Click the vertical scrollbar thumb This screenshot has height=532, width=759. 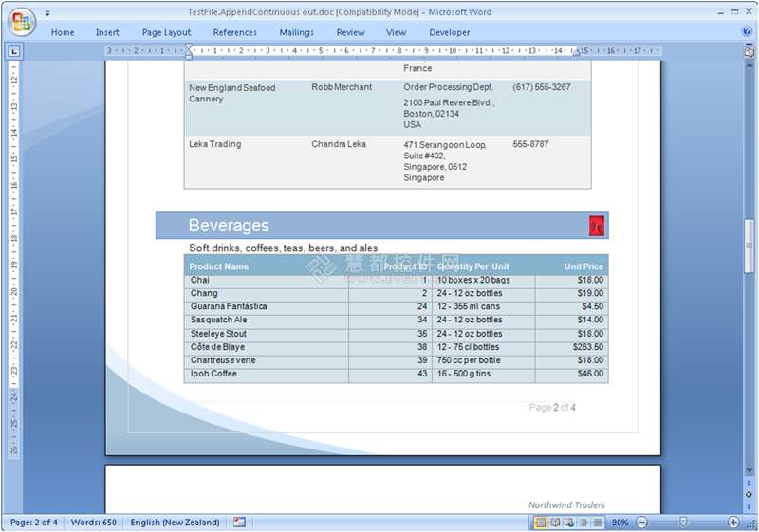pos(749,247)
